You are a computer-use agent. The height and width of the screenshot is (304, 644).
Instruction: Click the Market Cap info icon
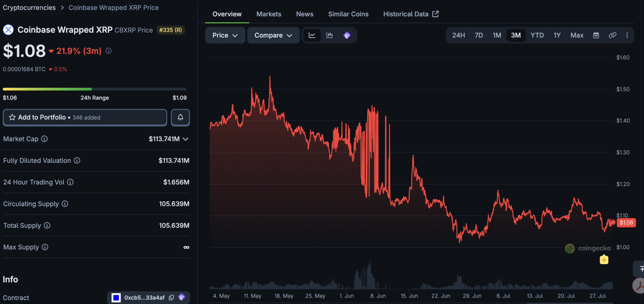[45, 139]
